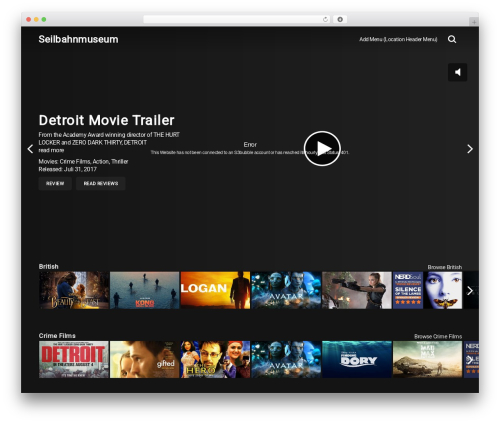Viewport: 500px width, 423px height.
Task: Open a new browser tab with plus
Action: click(474, 22)
